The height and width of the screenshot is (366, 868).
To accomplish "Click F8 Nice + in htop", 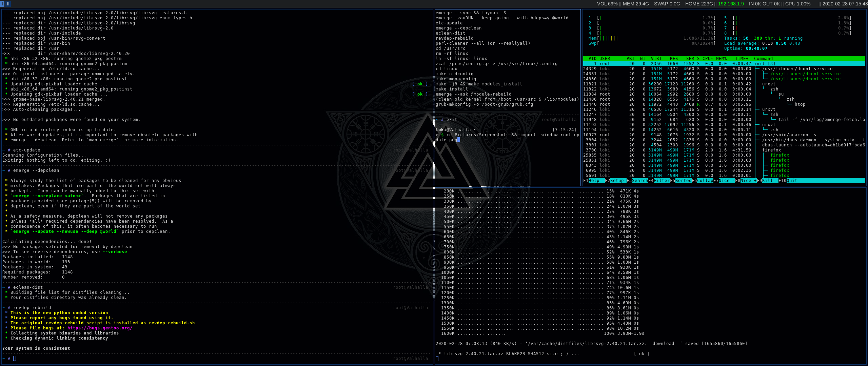I will pos(746,181).
